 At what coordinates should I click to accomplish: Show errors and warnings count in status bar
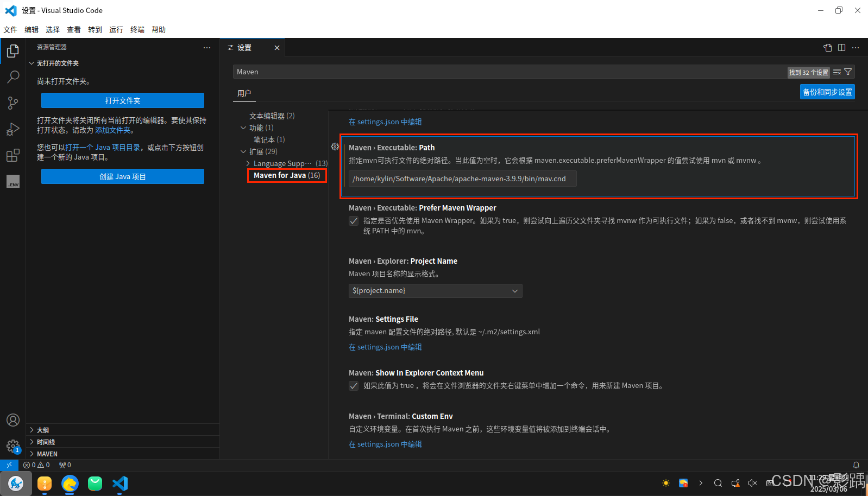pos(36,465)
